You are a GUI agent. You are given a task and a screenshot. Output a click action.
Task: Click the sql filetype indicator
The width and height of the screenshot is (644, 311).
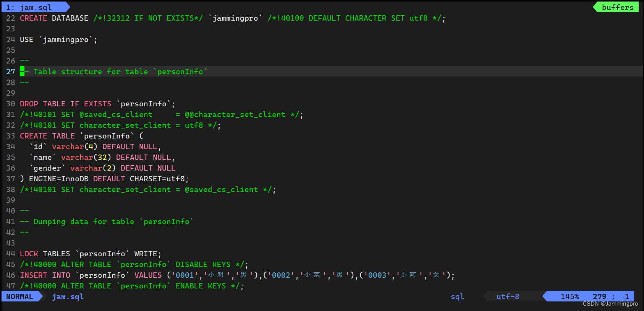pos(457,296)
